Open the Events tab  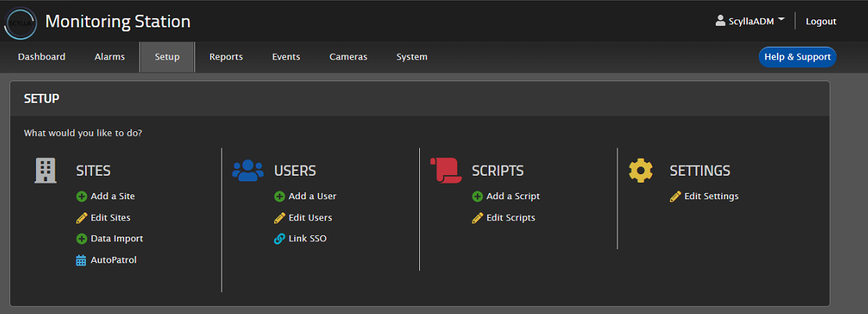(286, 57)
